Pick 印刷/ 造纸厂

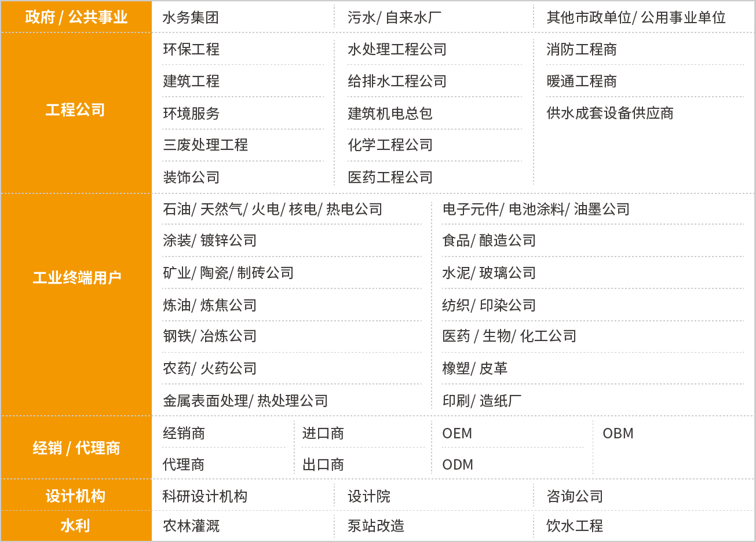pyautogui.click(x=481, y=401)
